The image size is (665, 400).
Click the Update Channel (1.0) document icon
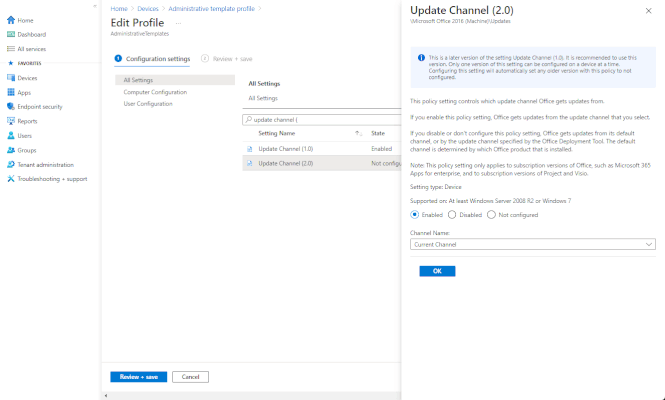pos(249,149)
